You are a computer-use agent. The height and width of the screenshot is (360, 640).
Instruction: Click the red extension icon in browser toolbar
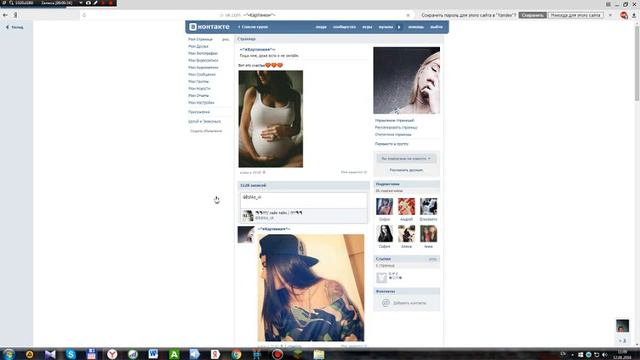[x=623, y=15]
